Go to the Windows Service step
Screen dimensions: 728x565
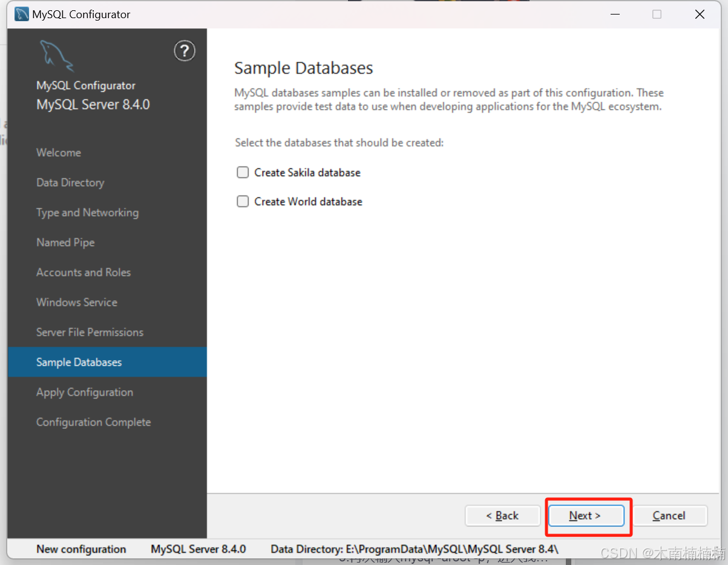click(x=77, y=302)
